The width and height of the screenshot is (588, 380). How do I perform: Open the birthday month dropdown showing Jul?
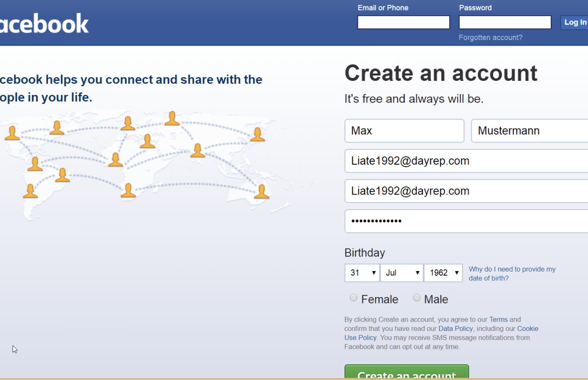point(402,273)
